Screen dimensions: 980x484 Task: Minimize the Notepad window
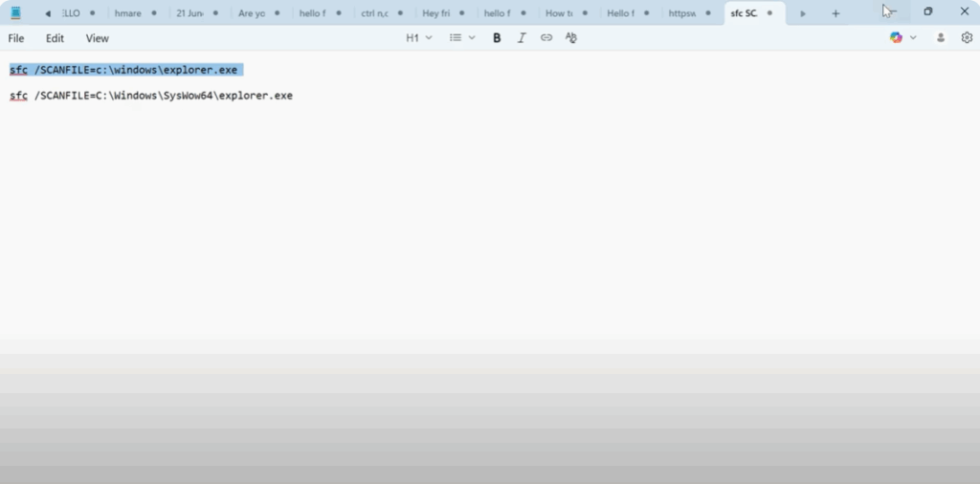(x=891, y=11)
